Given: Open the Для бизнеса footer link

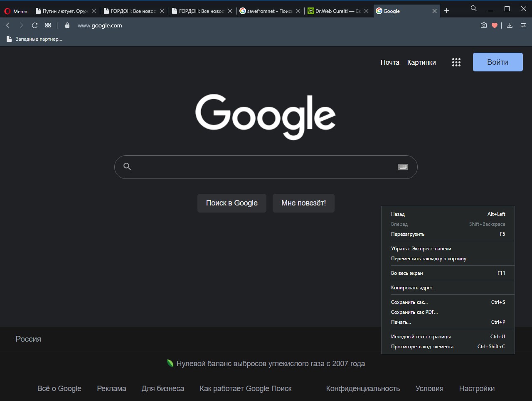Looking at the screenshot, I should [163, 389].
